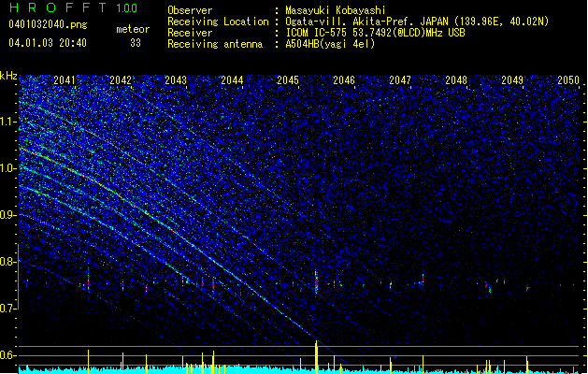This screenshot has width=588, height=374.
Task: Click the observer name Masayuki Kobayashi
Action: pyautogui.click(x=336, y=10)
